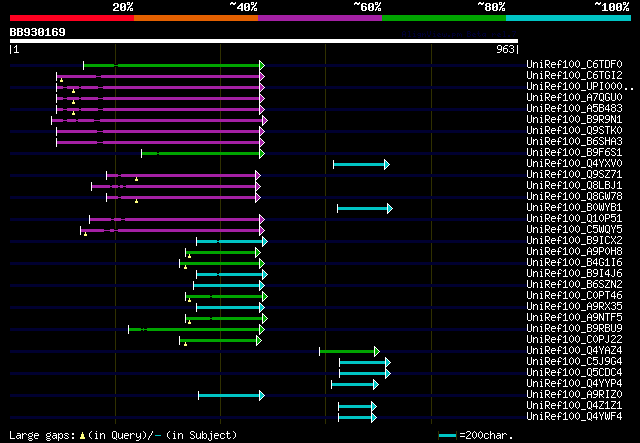The height and width of the screenshot is (443, 640).
Task: Click label UniRef100_B6SHA3
Action: [574, 142]
